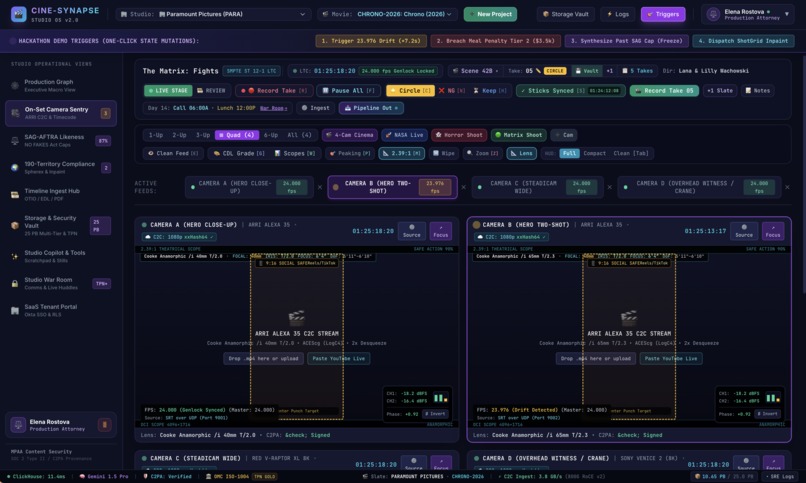806x483 pixels.
Task: Select the Quad (4) layout tab
Action: [x=237, y=135]
